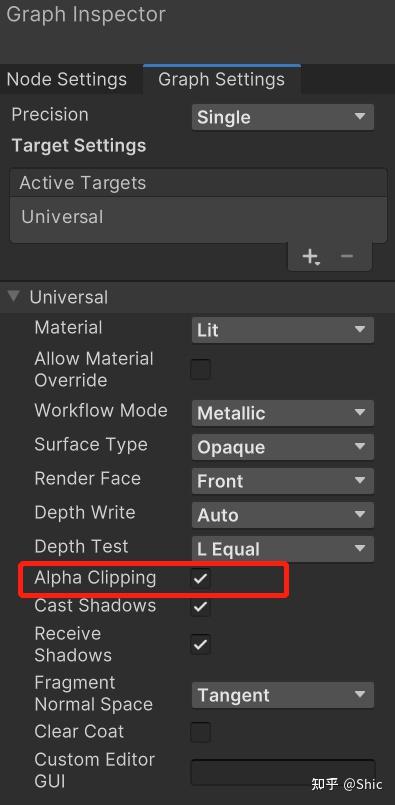Collapse the Universal section triangle
This screenshot has width=395, height=805.
tap(14, 296)
